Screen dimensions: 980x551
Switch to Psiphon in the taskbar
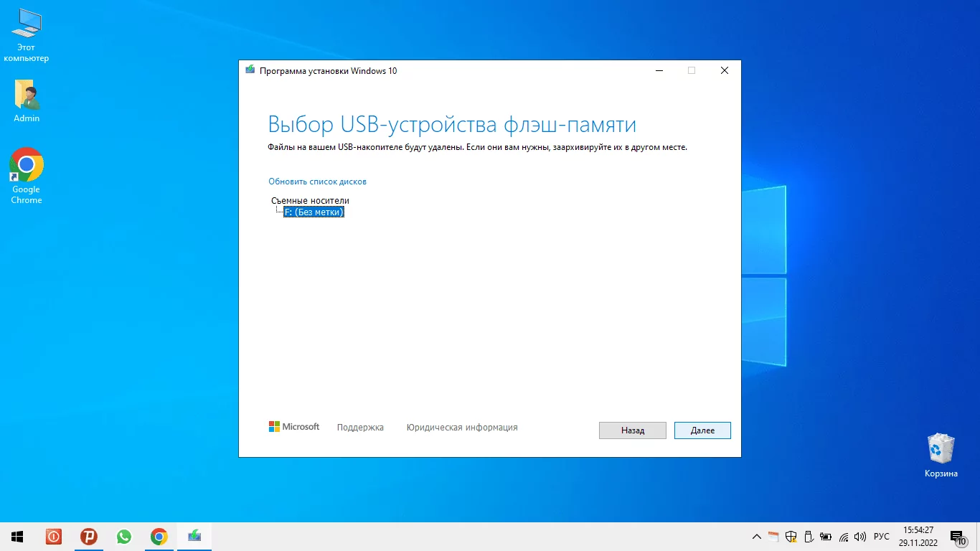pos(89,537)
